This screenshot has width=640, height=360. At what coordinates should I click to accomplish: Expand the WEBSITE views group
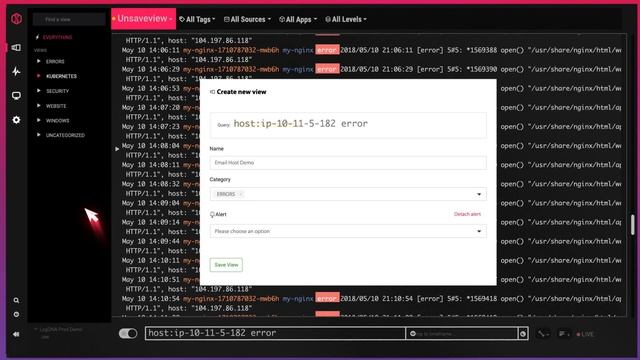pos(39,105)
